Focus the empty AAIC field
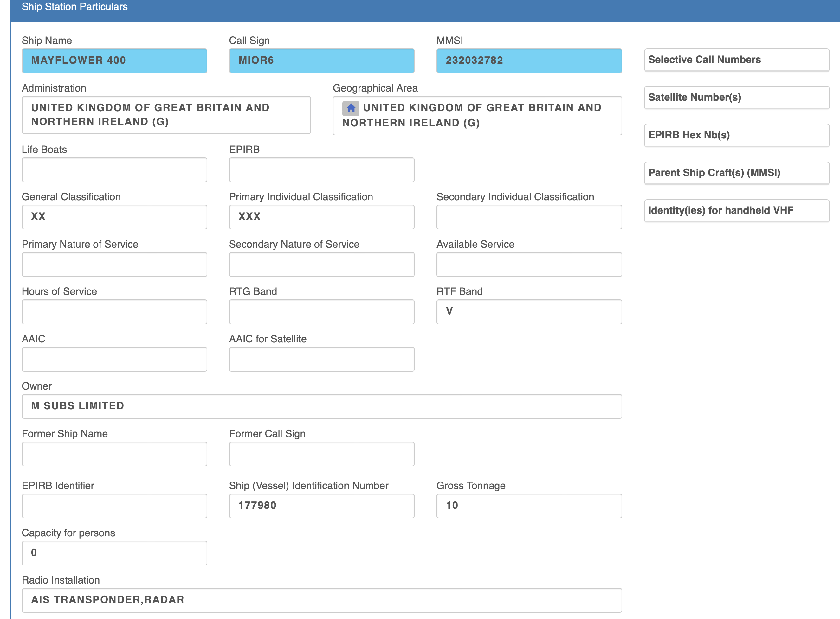 (114, 359)
